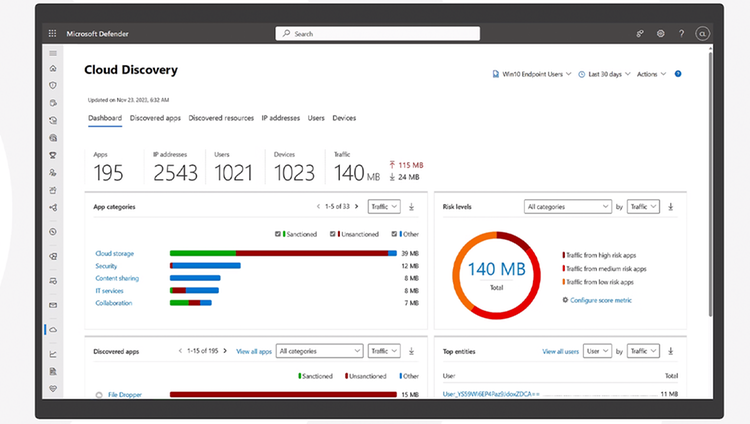
Task: Download the Top entities data
Action: (x=671, y=351)
